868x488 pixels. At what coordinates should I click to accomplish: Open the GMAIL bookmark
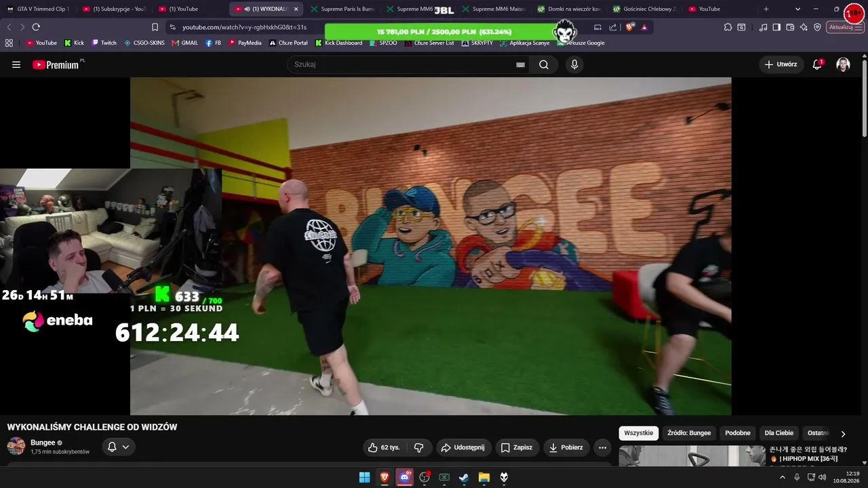point(184,43)
